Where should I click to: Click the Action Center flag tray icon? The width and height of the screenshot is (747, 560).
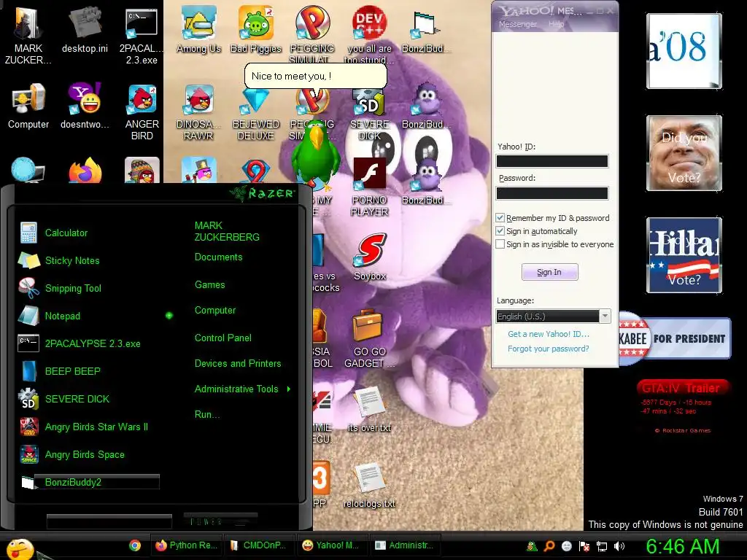(x=584, y=546)
